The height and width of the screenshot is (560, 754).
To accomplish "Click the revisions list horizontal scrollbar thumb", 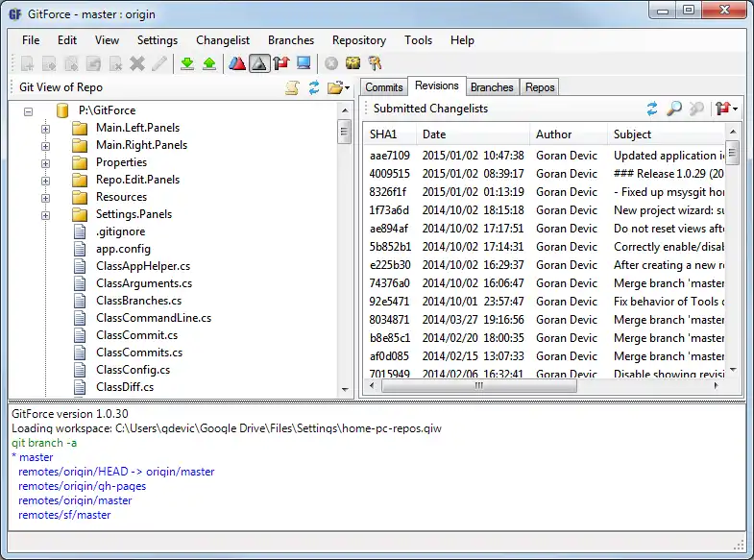I will 479,386.
